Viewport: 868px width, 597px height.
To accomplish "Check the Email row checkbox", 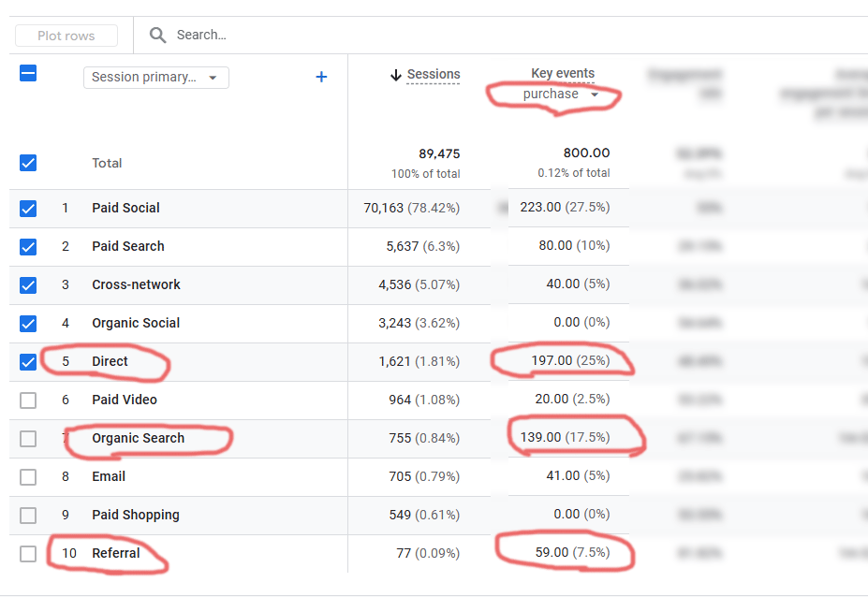I will (x=28, y=476).
